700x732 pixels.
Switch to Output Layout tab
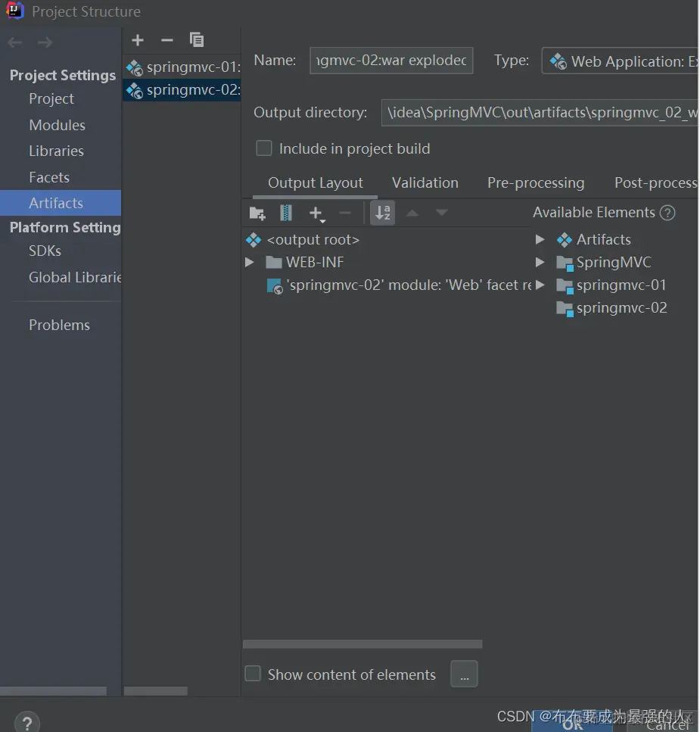click(x=315, y=182)
